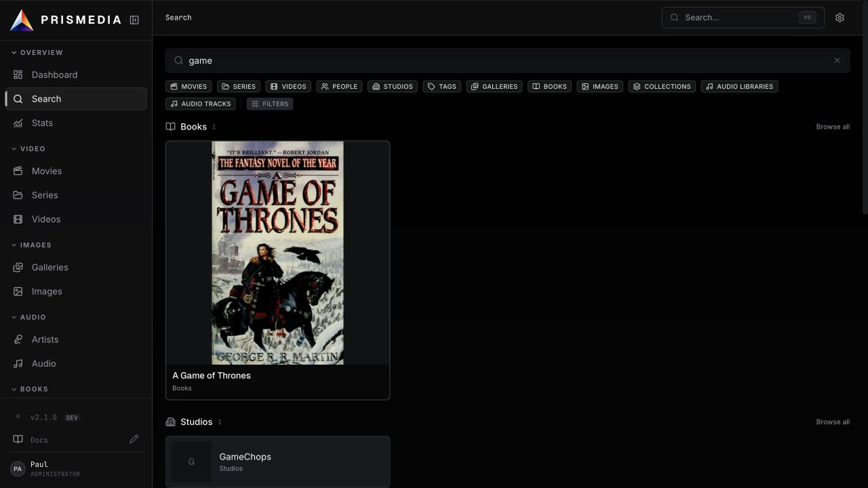Open the GameChops studio result
The height and width of the screenshot is (488, 868).
coord(278,462)
